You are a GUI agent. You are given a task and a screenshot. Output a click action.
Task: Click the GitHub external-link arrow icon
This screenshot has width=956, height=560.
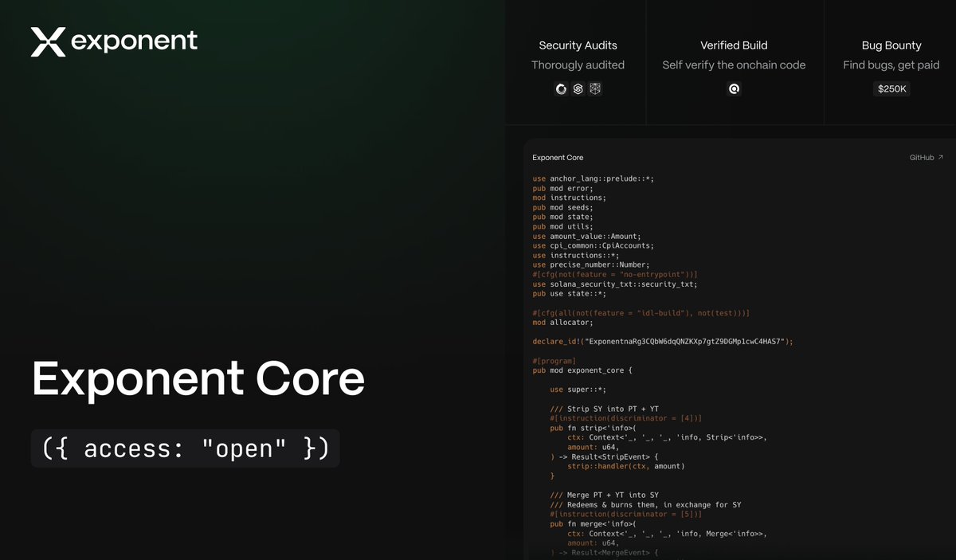click(942, 157)
